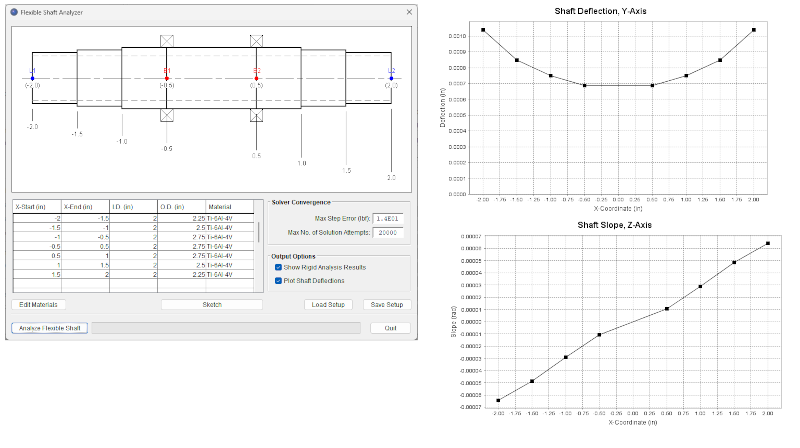Click the upper bearing symbol above B1
The width and height of the screenshot is (800, 448).
168,40
